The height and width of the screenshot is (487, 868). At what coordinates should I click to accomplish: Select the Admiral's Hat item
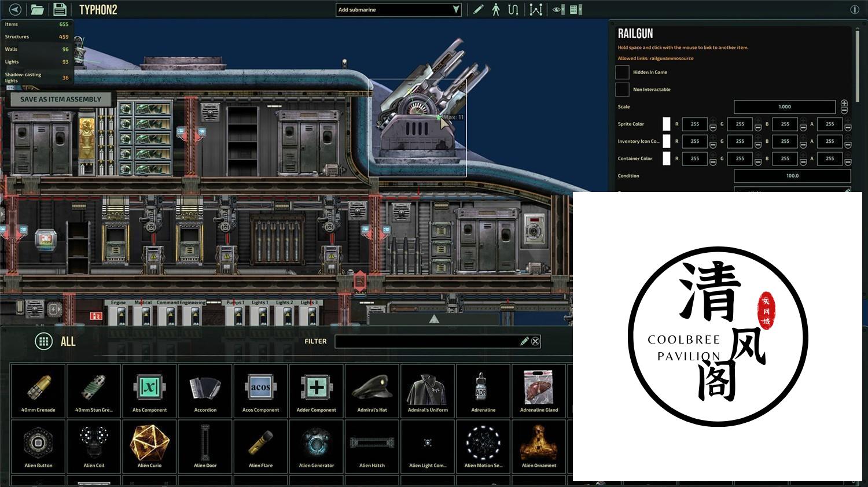372,390
